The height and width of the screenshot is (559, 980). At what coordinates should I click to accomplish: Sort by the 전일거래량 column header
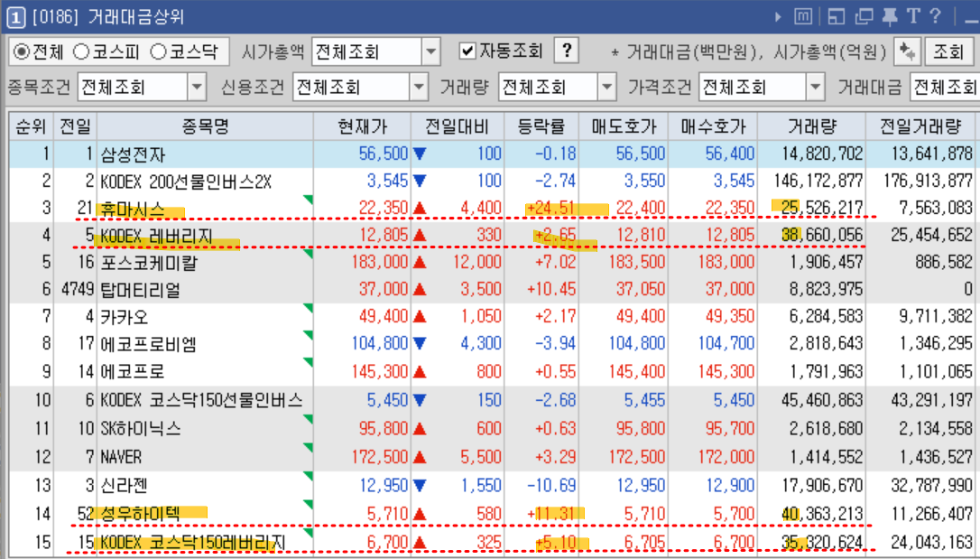(921, 127)
